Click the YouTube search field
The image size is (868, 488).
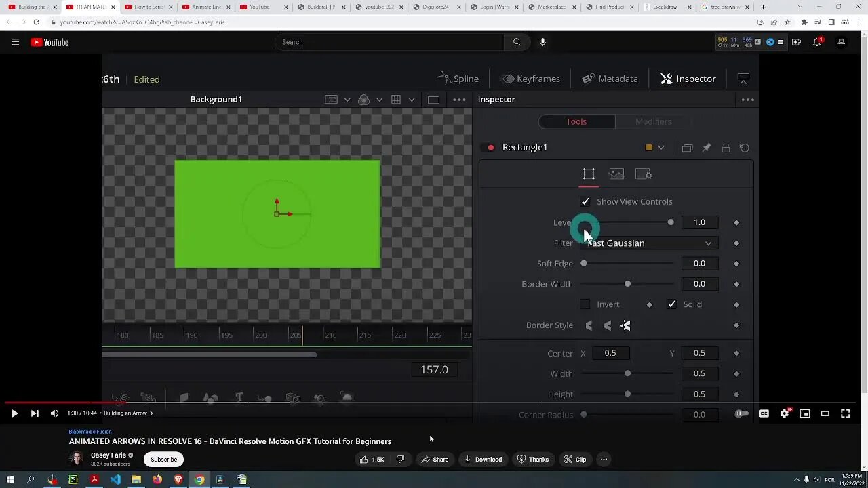point(389,42)
